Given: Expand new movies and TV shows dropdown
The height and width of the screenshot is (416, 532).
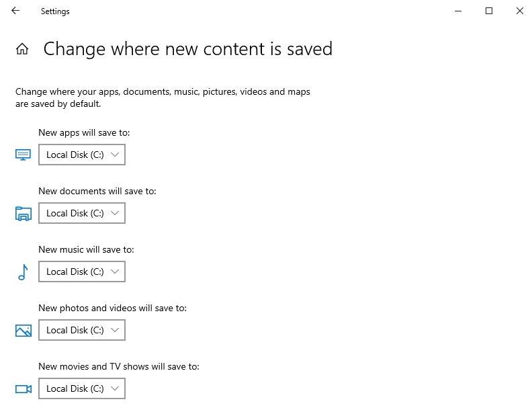Looking at the screenshot, I should (82, 388).
